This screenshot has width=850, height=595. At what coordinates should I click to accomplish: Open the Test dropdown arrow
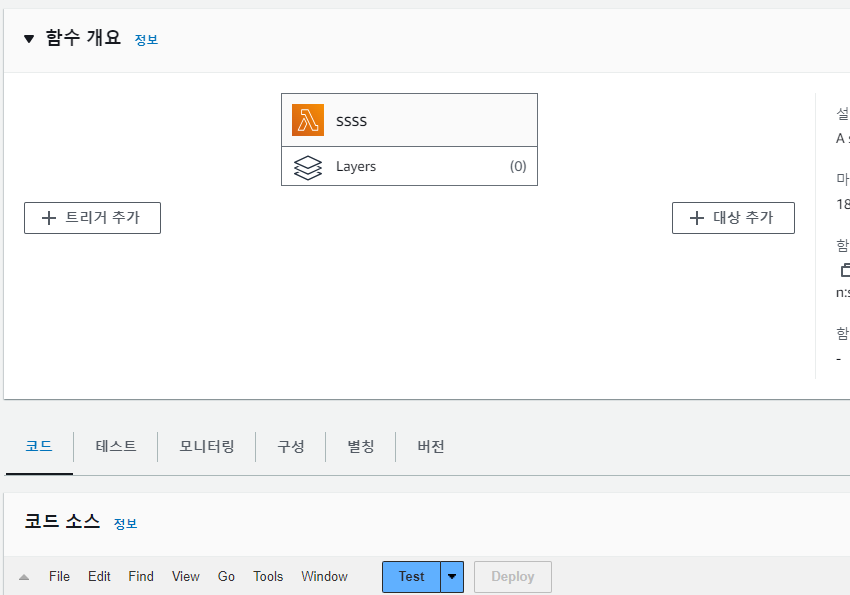click(x=452, y=577)
